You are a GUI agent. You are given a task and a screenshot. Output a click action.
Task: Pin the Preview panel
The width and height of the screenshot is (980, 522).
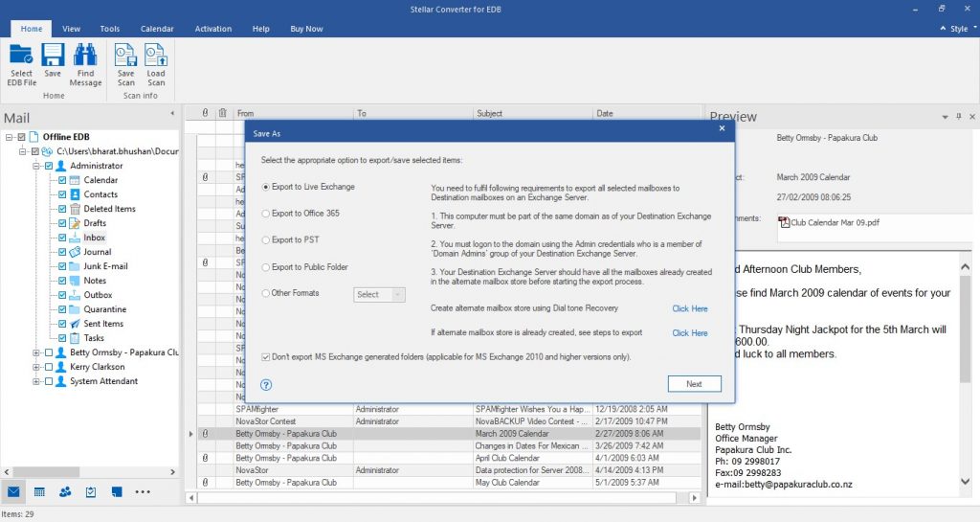tap(959, 117)
